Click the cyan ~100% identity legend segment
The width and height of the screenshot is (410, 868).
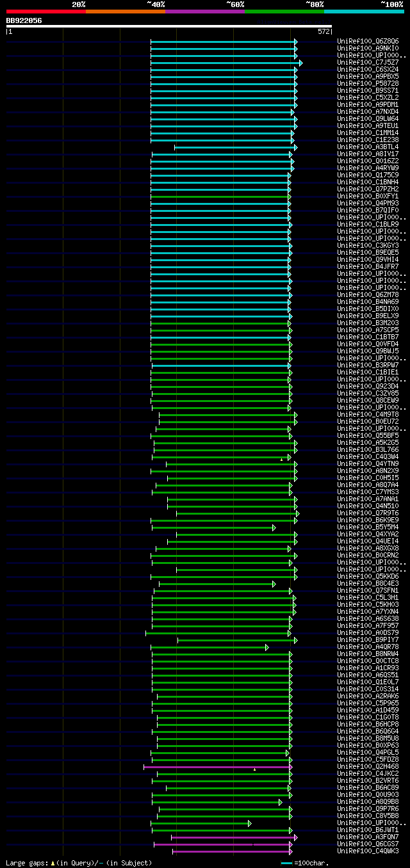click(364, 12)
